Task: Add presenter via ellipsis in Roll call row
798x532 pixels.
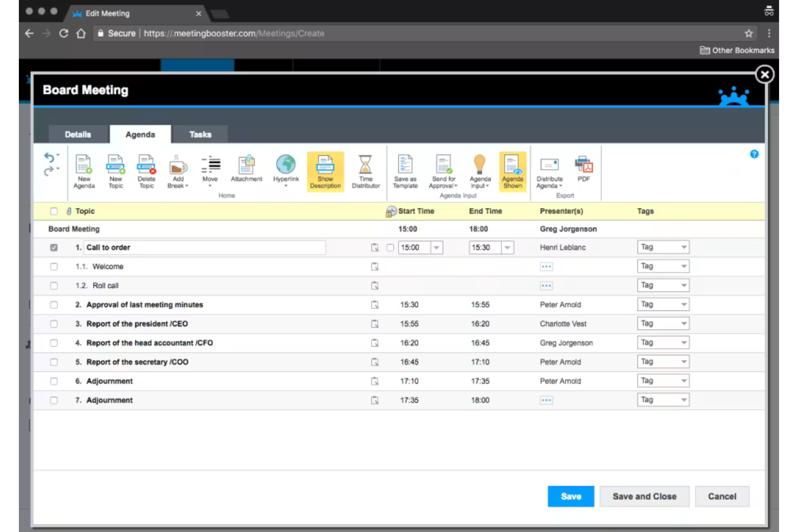Action: pyautogui.click(x=546, y=286)
